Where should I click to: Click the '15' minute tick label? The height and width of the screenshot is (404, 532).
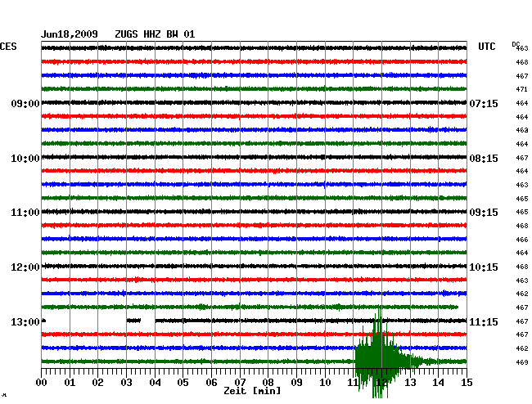pos(467,382)
